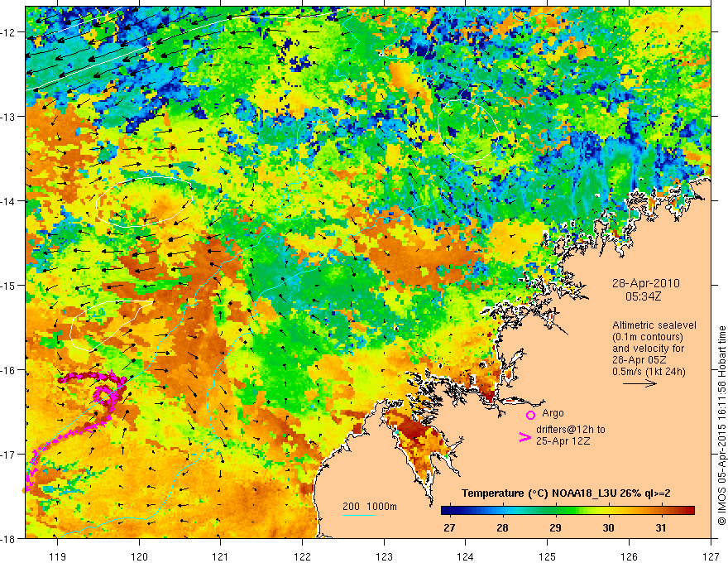Click the longitude axis label '123'

click(x=384, y=556)
